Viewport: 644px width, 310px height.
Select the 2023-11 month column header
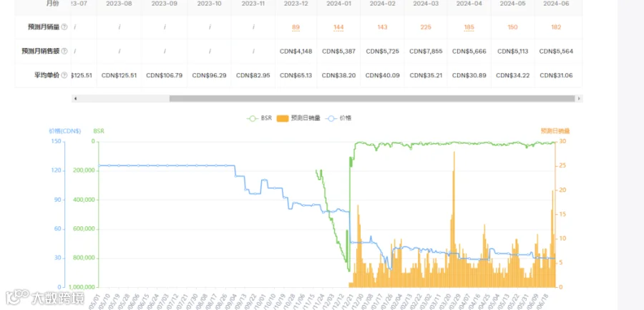tap(253, 4)
